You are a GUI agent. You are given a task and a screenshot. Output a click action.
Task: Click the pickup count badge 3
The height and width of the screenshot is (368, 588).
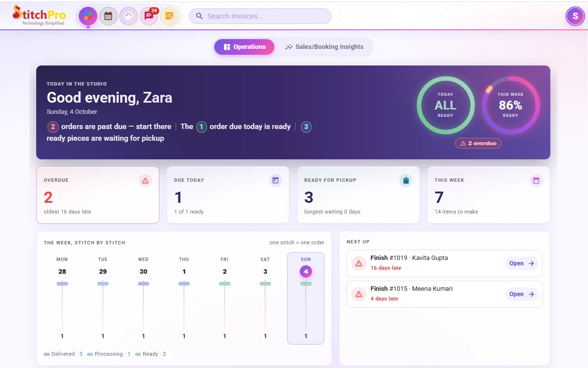[x=306, y=127]
